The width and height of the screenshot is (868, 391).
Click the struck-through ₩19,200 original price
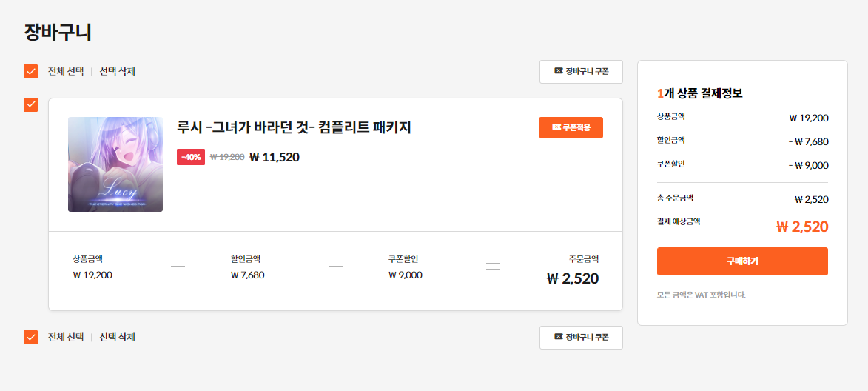click(x=227, y=157)
